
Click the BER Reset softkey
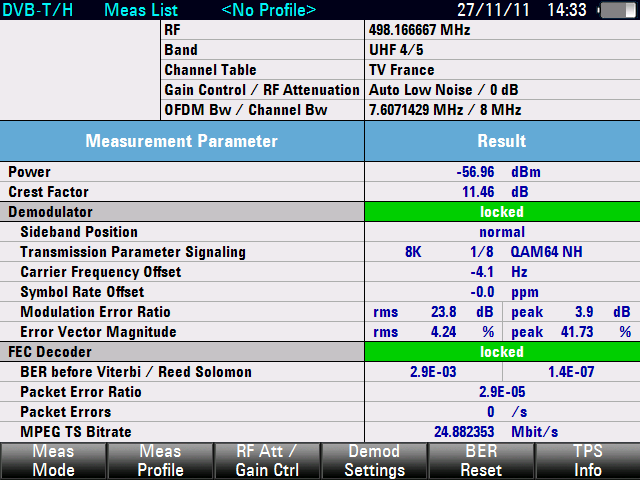[x=481, y=461]
